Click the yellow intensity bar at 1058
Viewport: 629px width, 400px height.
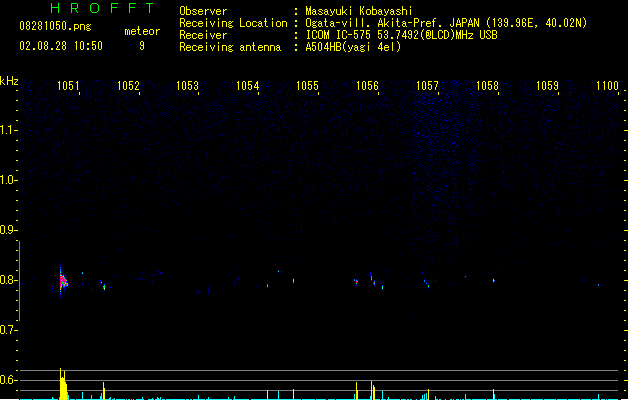(x=493, y=394)
